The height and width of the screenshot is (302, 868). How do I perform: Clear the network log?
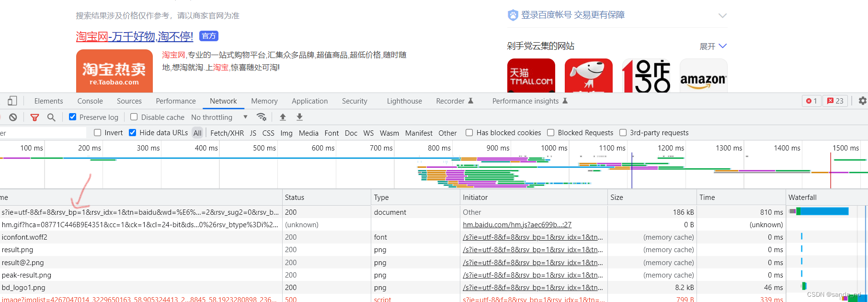click(x=13, y=117)
